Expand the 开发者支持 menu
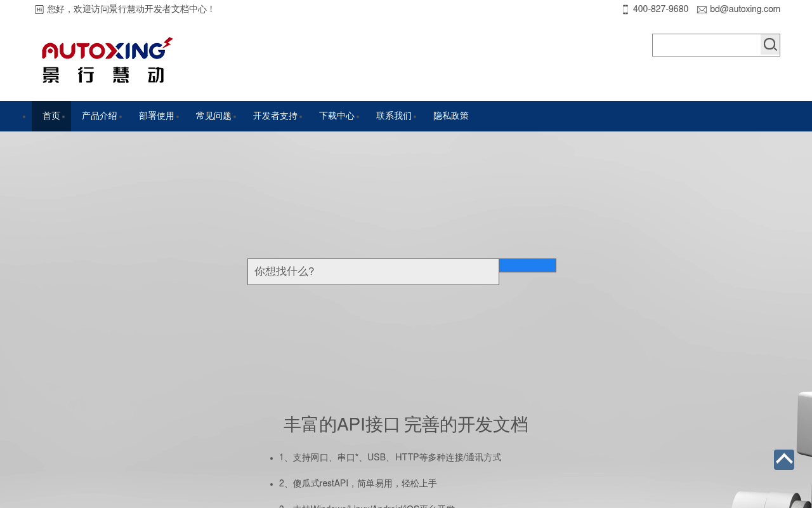Viewport: 812px width, 508px height. tap(275, 116)
